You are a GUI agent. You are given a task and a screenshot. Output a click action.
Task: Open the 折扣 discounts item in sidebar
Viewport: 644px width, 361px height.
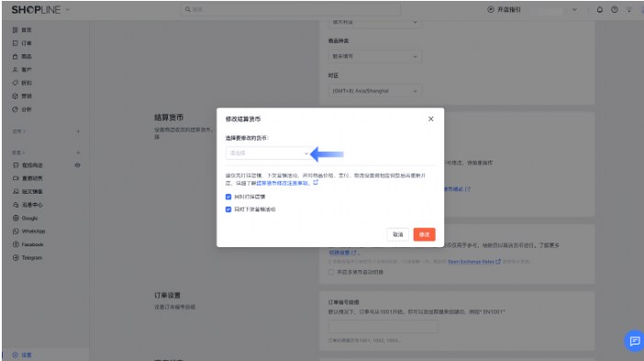pos(27,83)
